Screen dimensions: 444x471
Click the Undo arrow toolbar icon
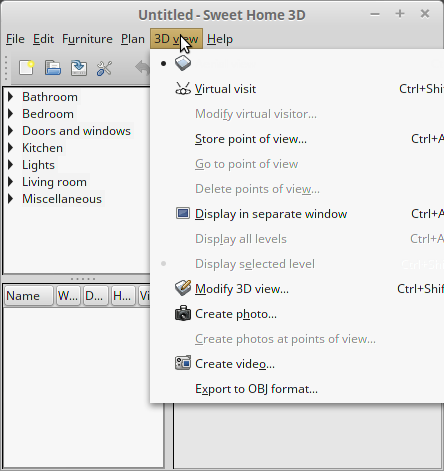pos(143,68)
